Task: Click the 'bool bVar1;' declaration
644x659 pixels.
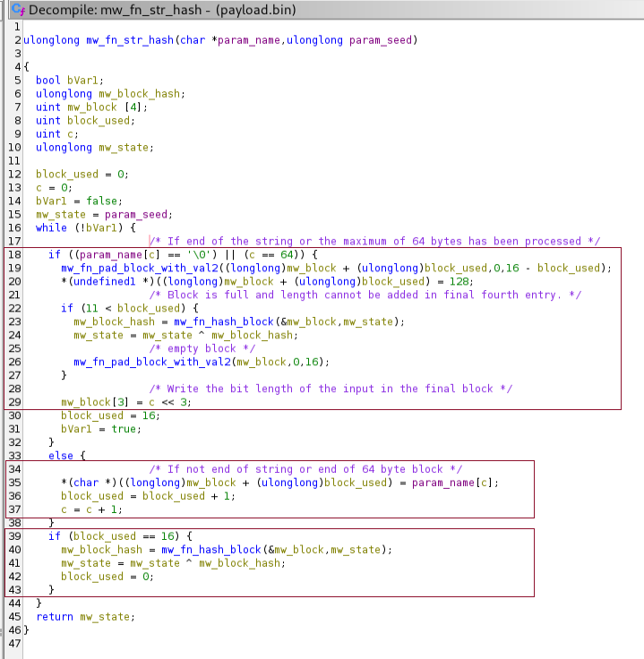Action: (x=70, y=81)
